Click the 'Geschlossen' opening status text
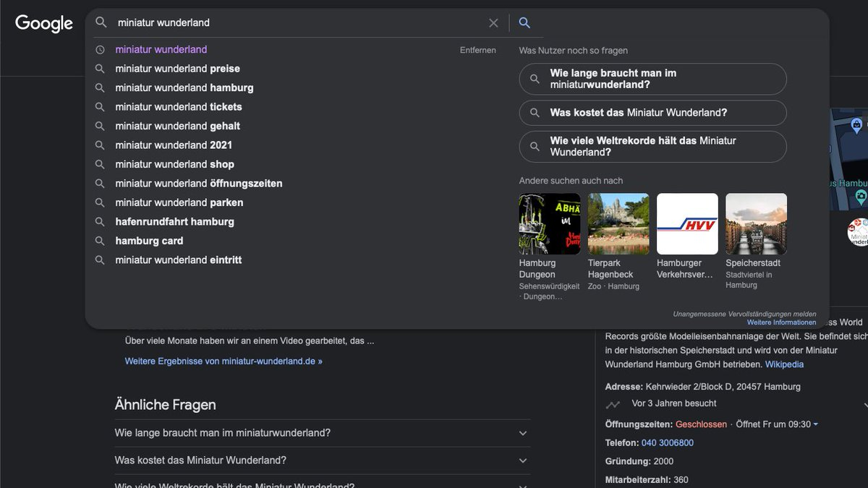 tap(701, 424)
